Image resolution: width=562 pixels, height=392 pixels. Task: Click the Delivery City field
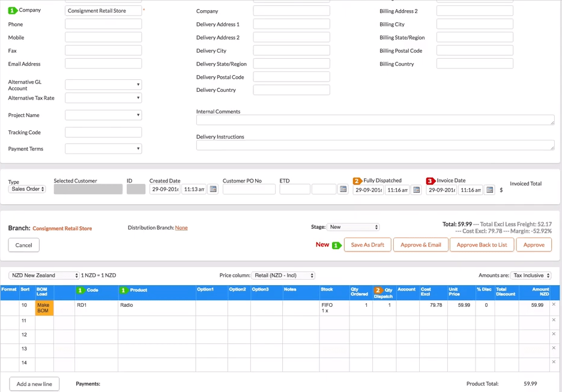pyautogui.click(x=291, y=50)
